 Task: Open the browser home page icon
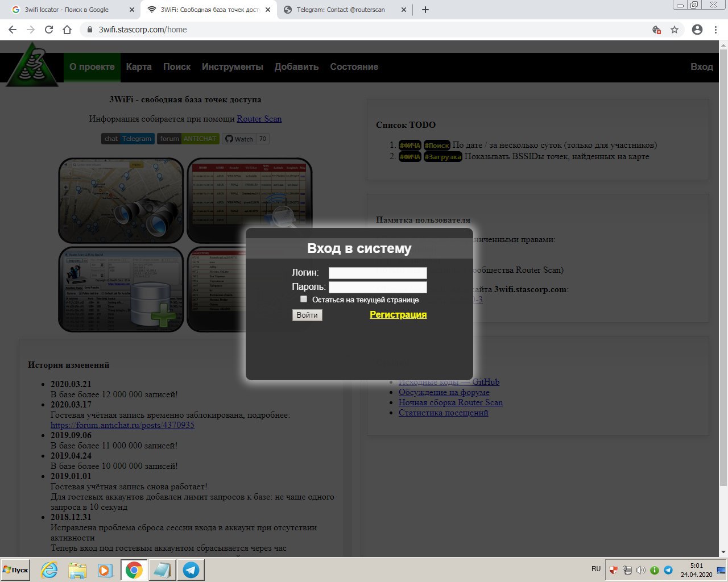[67, 30]
